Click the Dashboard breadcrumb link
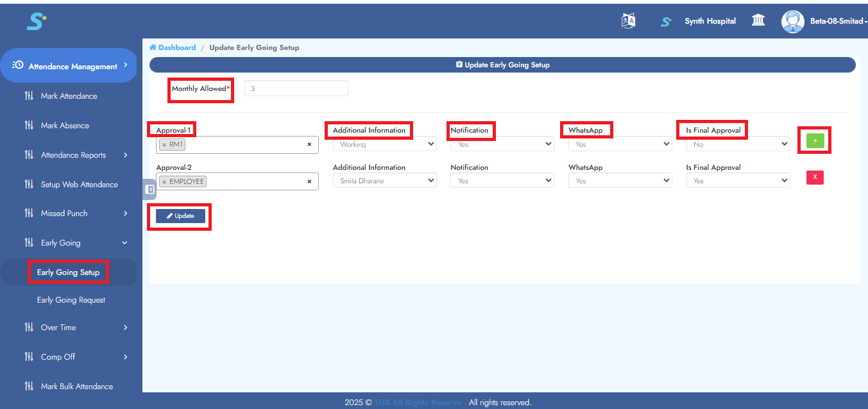 click(176, 47)
